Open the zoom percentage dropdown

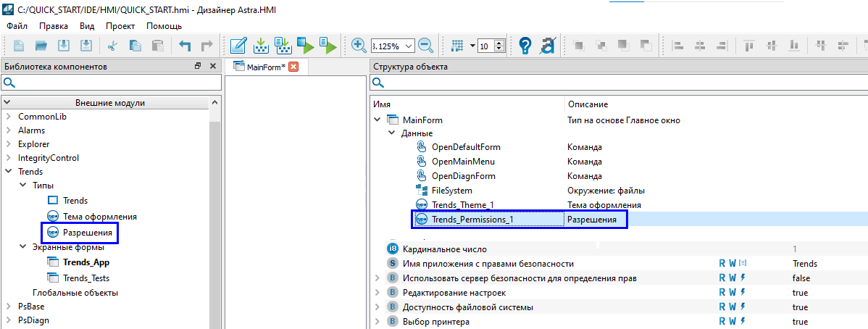(409, 46)
